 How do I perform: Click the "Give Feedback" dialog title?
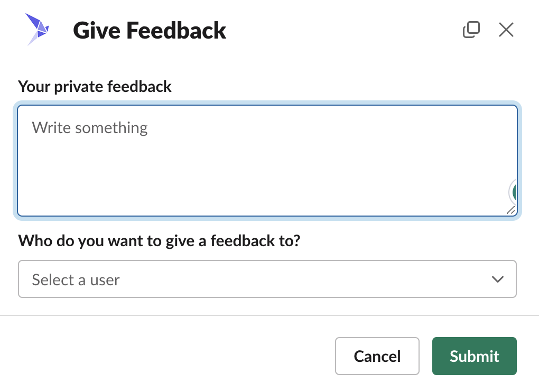click(x=150, y=31)
